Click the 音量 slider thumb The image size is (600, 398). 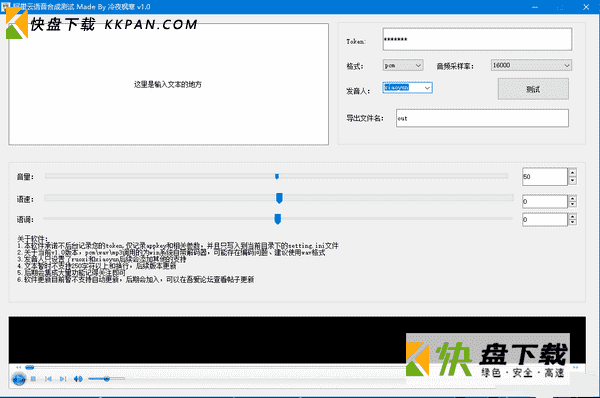277,176
